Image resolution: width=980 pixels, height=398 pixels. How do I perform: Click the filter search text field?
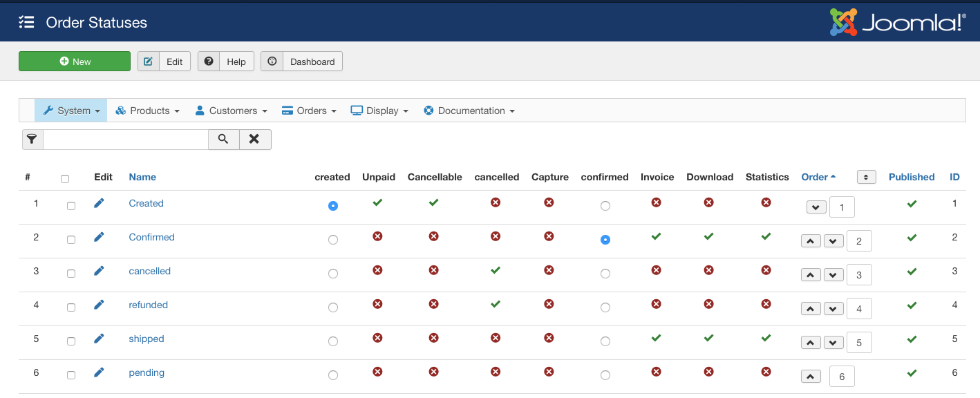[x=126, y=140]
